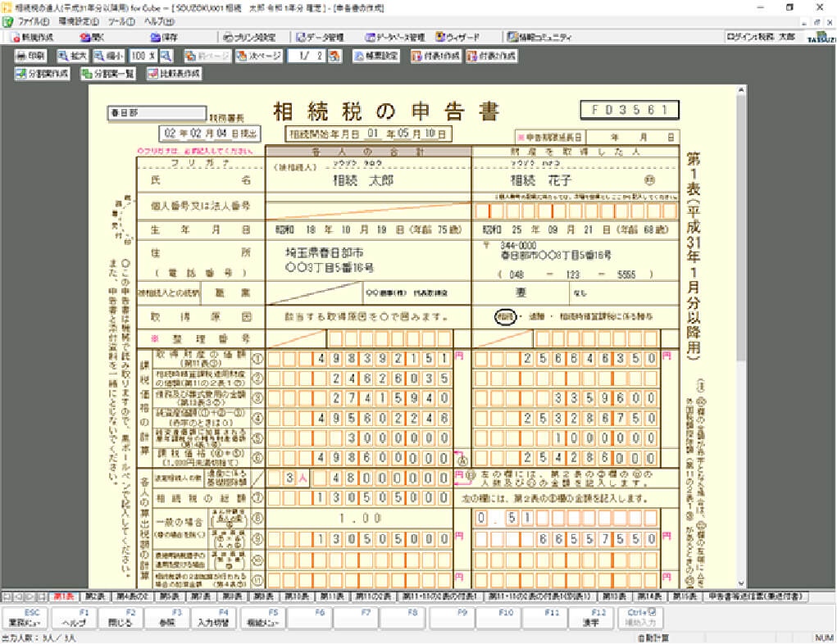Click heir name 相続 花子
The height and width of the screenshot is (644, 837).
point(541,180)
